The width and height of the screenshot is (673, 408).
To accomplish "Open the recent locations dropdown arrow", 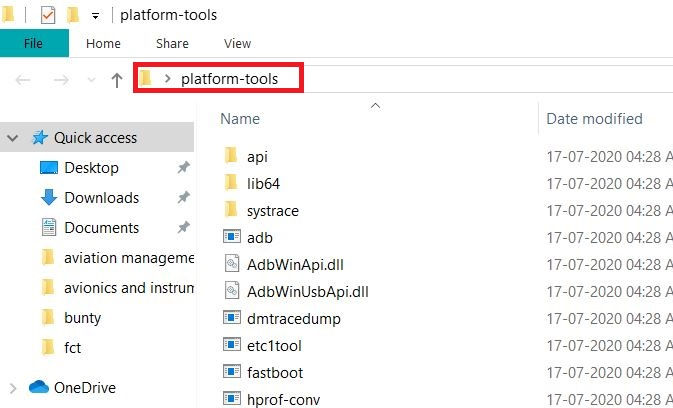I will coord(90,80).
